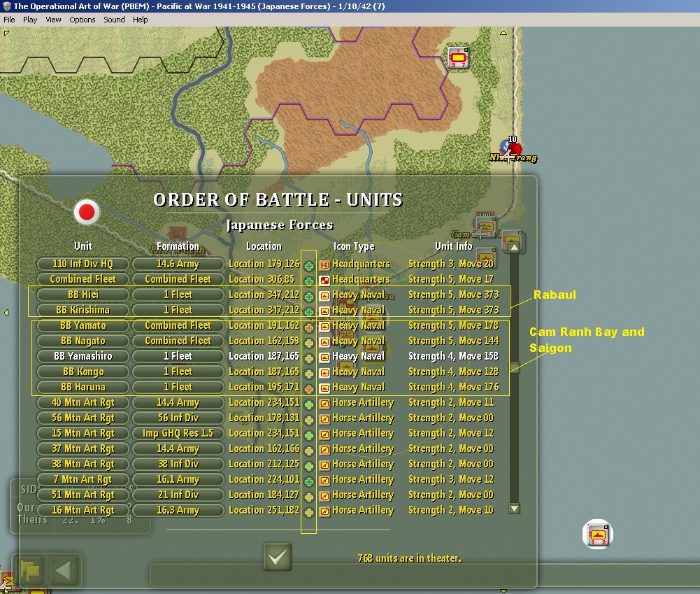Image resolution: width=700 pixels, height=594 pixels.
Task: Click the orange plus for BB Yamato
Action: click(308, 328)
